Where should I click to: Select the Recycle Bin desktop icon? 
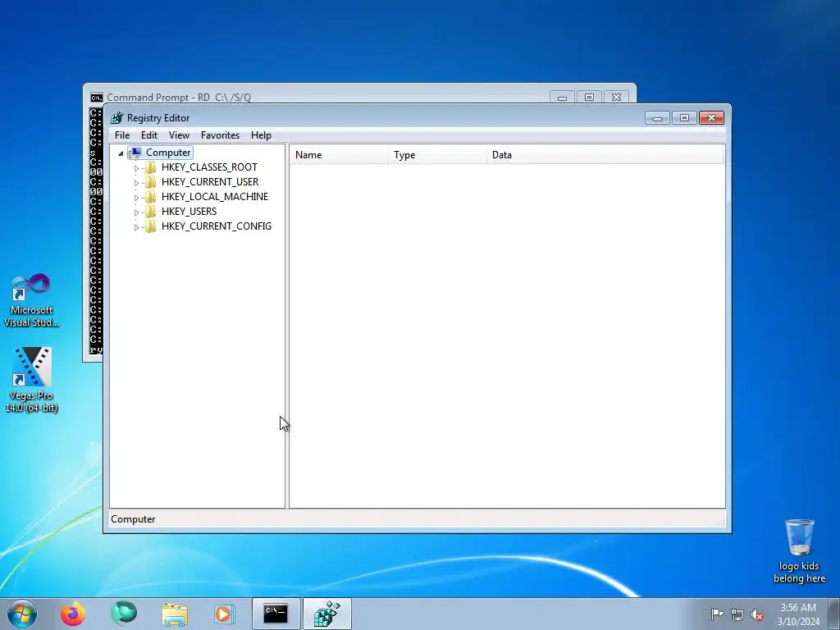tap(799, 550)
